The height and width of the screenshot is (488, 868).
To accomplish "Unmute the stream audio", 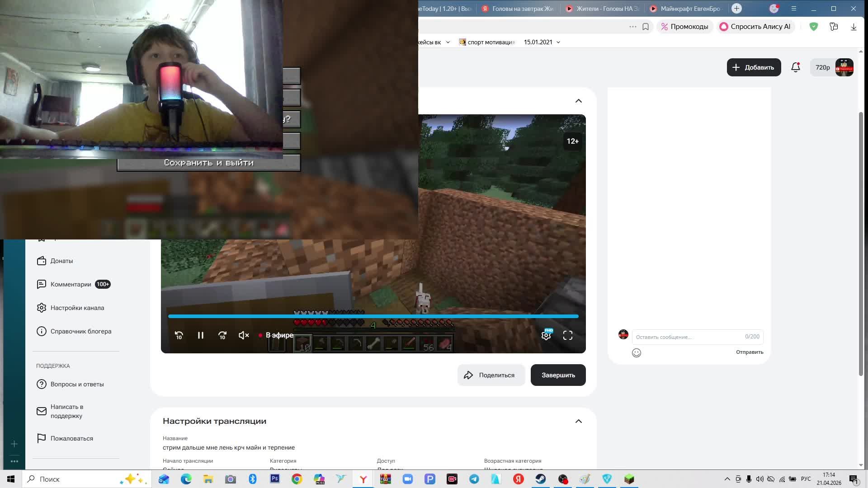I will point(244,335).
